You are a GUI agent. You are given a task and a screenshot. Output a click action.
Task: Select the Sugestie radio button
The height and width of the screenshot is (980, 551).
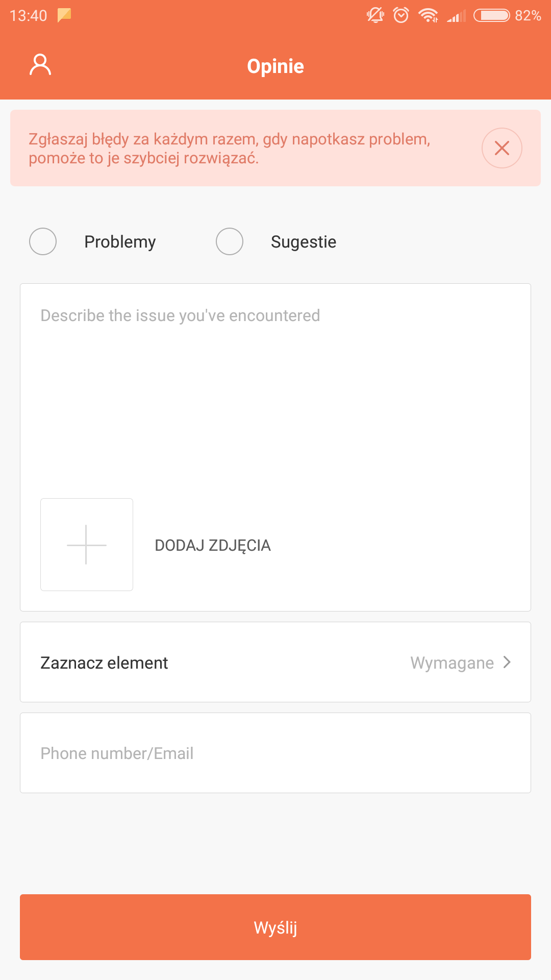point(230,241)
